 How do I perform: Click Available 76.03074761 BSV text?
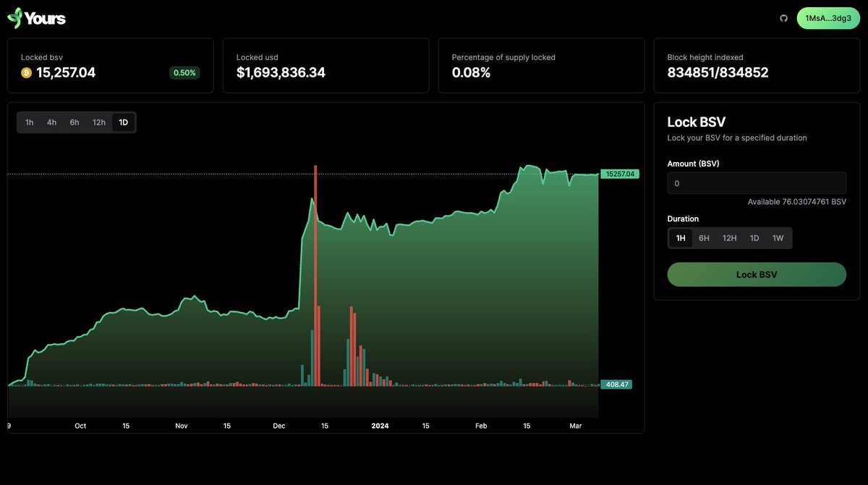click(x=797, y=202)
